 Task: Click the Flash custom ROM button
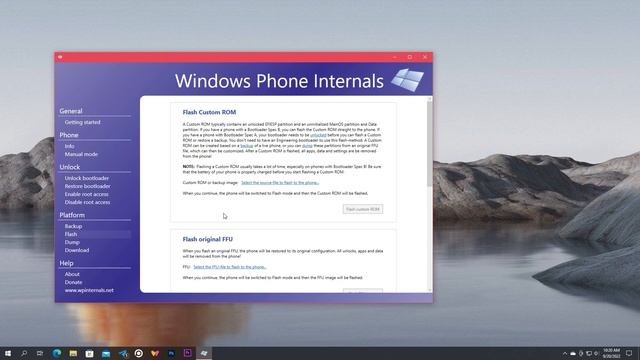pos(363,209)
